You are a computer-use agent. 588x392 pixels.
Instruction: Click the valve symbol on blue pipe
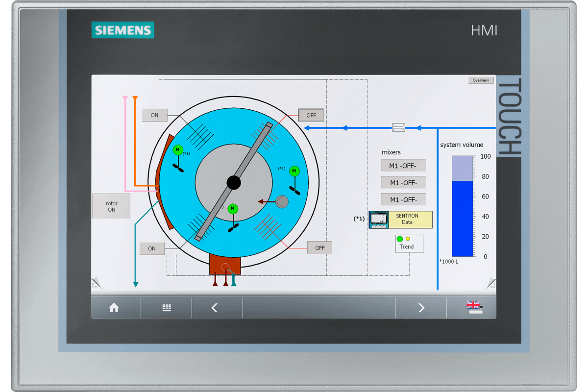[x=399, y=128]
